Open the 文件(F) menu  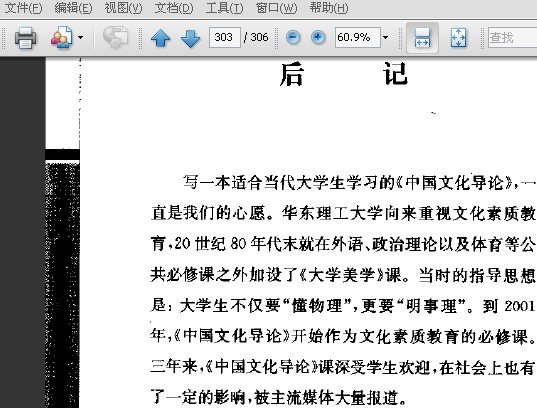click(23, 8)
